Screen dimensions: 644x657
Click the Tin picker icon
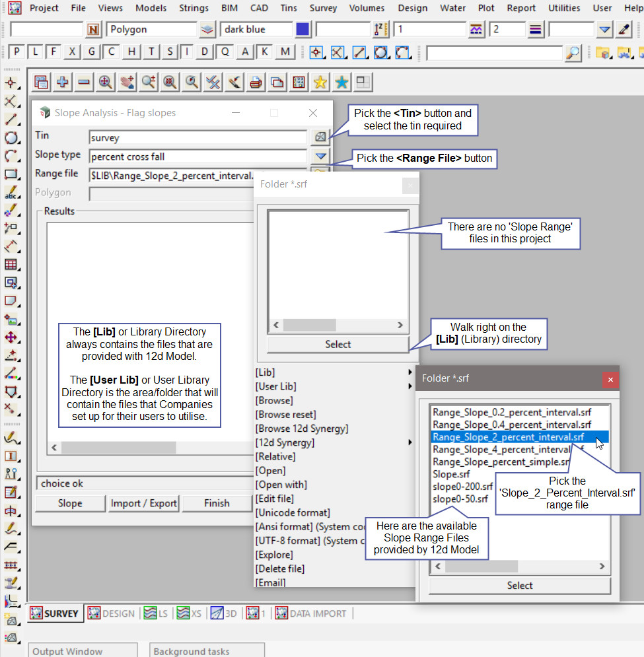pyautogui.click(x=320, y=137)
